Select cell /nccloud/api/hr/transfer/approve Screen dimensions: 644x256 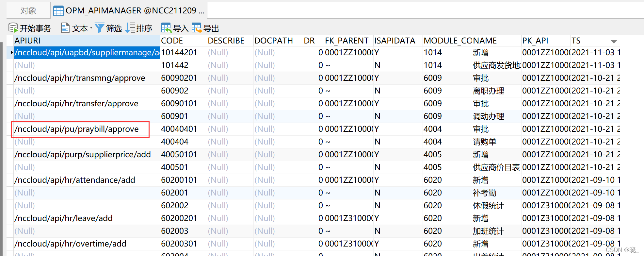pos(87,104)
